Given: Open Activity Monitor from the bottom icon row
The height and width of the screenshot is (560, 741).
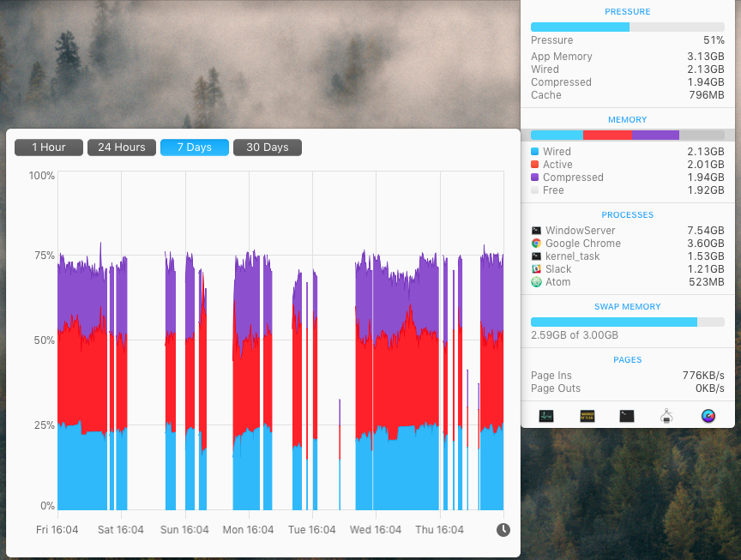Looking at the screenshot, I should 546,416.
